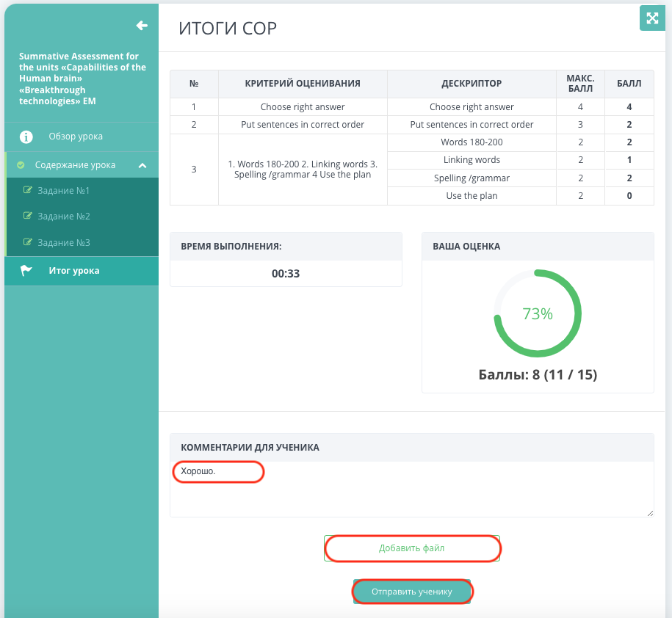Click the score 2 for Words 180-200
This screenshot has height=618, width=672.
(x=629, y=142)
